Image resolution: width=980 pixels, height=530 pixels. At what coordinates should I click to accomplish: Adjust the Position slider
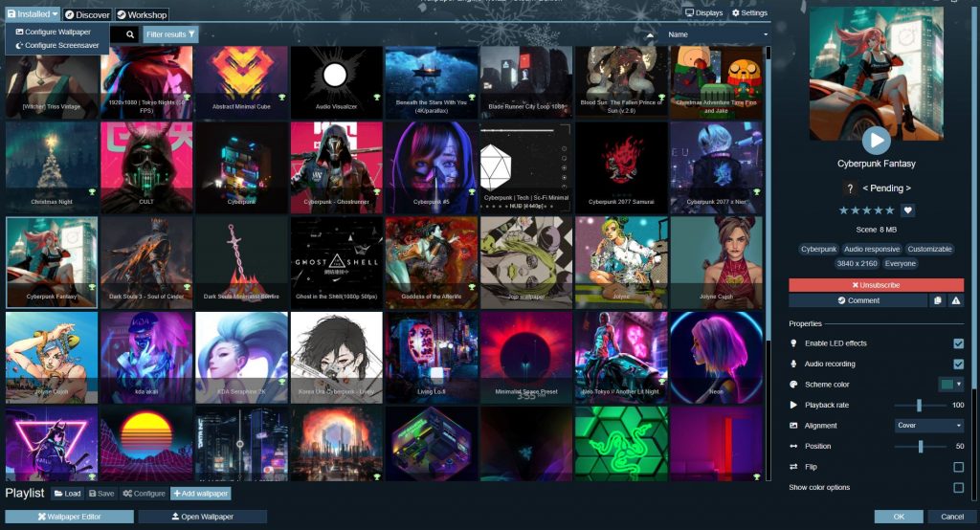click(x=920, y=446)
